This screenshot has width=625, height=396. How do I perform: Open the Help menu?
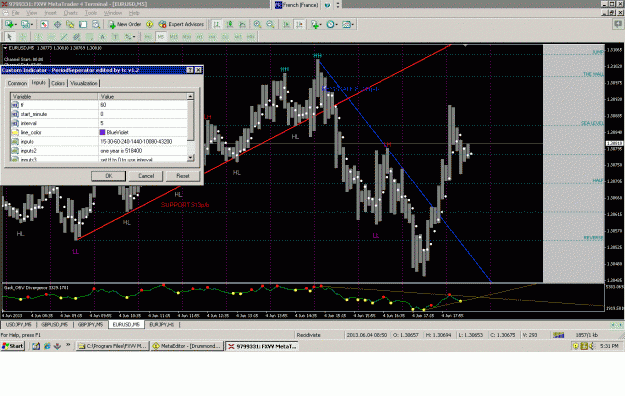pyautogui.click(x=134, y=13)
